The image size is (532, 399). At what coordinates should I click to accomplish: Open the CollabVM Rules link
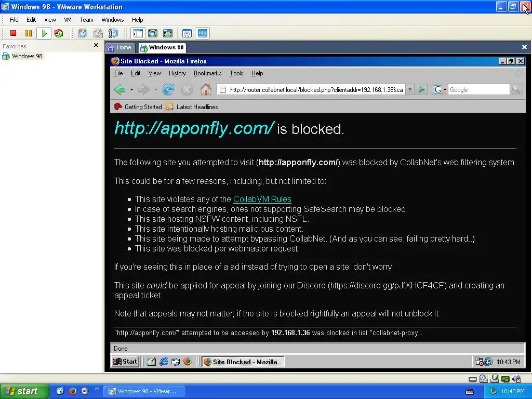coord(262,199)
